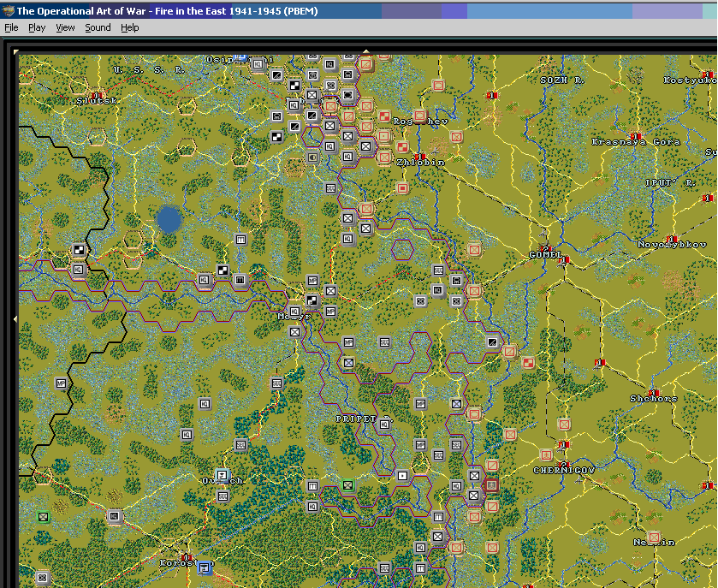Click the top-edge map scroll arrow
The width and height of the screenshot is (718, 588).
(x=366, y=51)
